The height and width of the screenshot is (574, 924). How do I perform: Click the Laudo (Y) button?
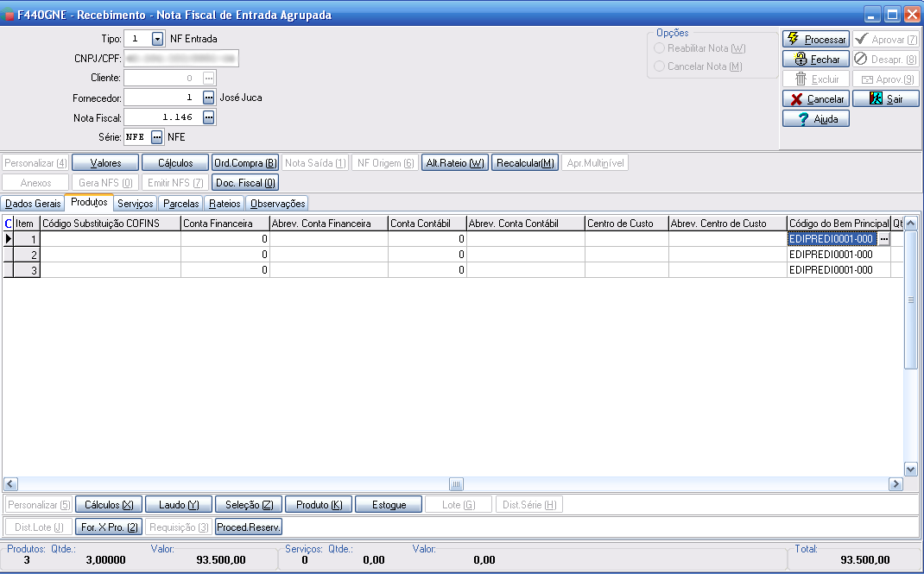179,505
